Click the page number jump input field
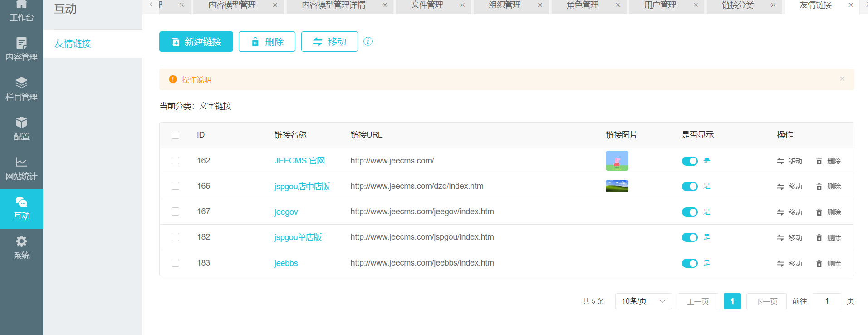Image resolution: width=868 pixels, height=335 pixels. click(826, 301)
